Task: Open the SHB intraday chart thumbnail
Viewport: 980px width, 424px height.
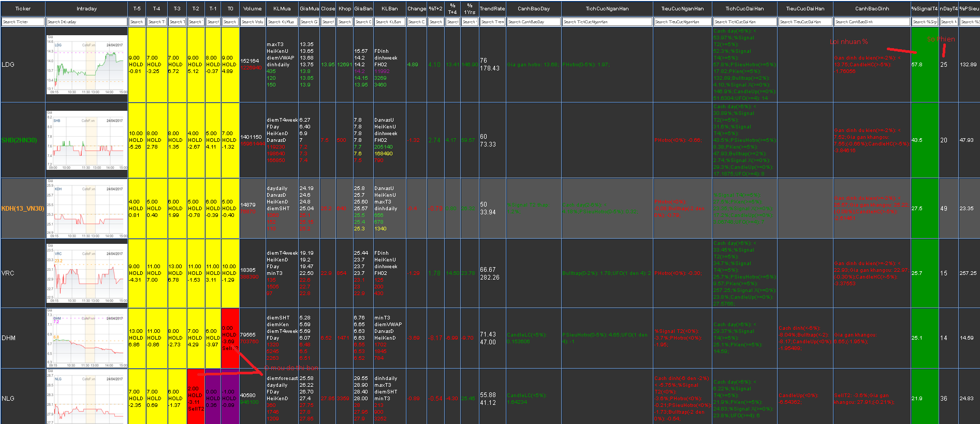Action: point(86,140)
